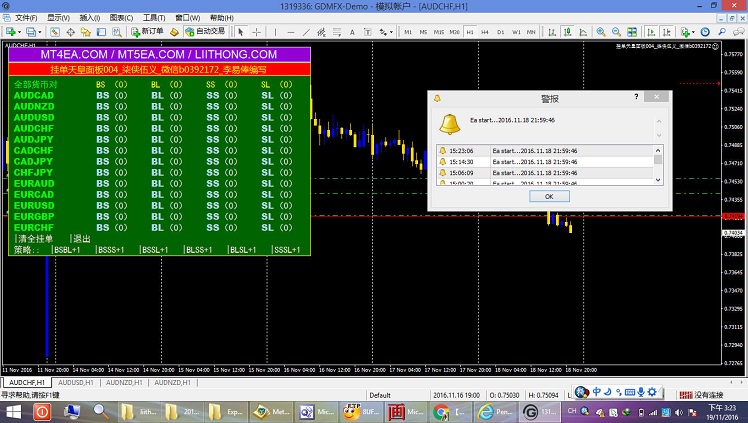
Task: Click the BLSS+1 strategy button
Action: [198, 249]
